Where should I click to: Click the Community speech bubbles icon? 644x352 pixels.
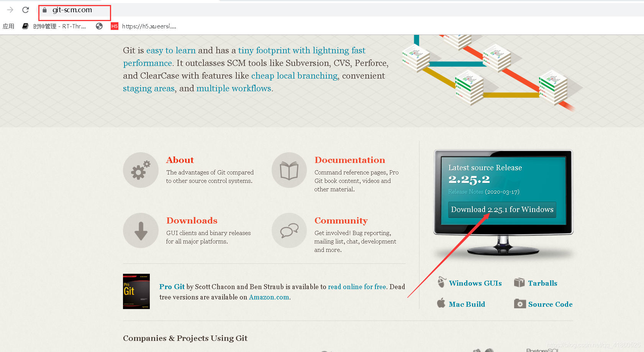pos(289,230)
